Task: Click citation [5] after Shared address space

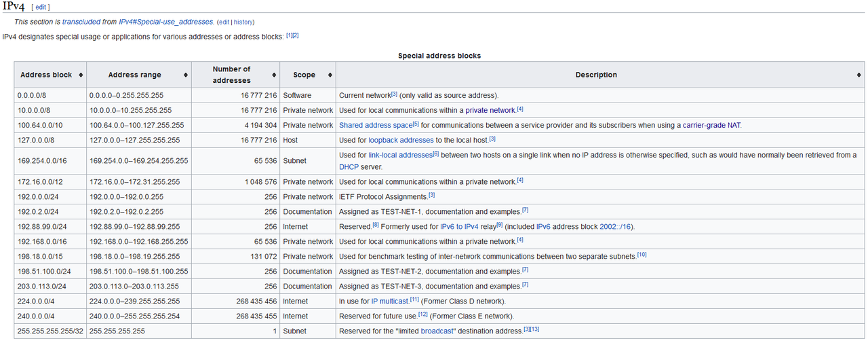Action: click(416, 124)
